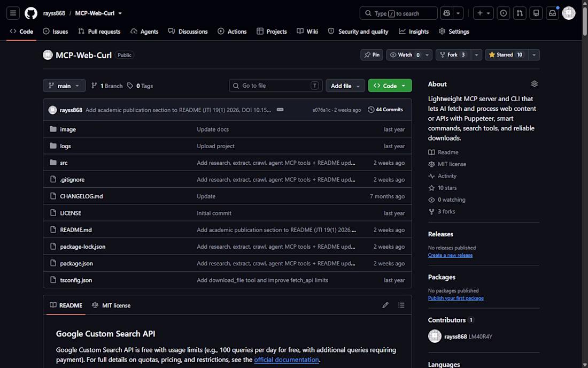Open README.md file

76,229
